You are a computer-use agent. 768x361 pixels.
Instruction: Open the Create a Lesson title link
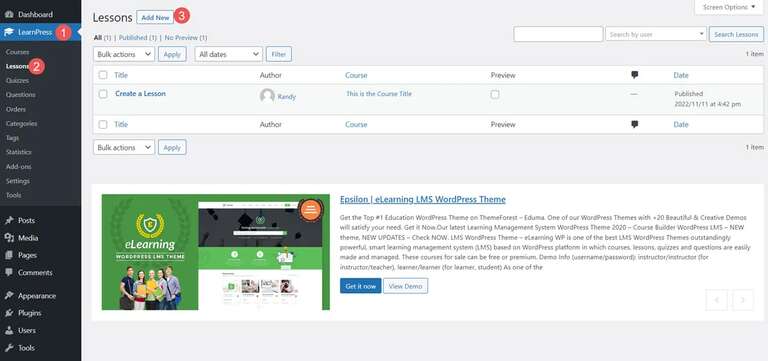point(141,94)
